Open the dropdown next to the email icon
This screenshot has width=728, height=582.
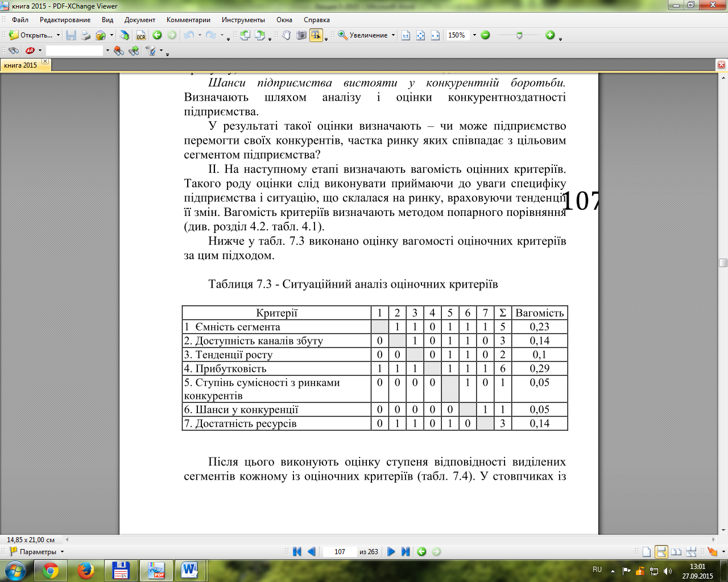[111, 35]
